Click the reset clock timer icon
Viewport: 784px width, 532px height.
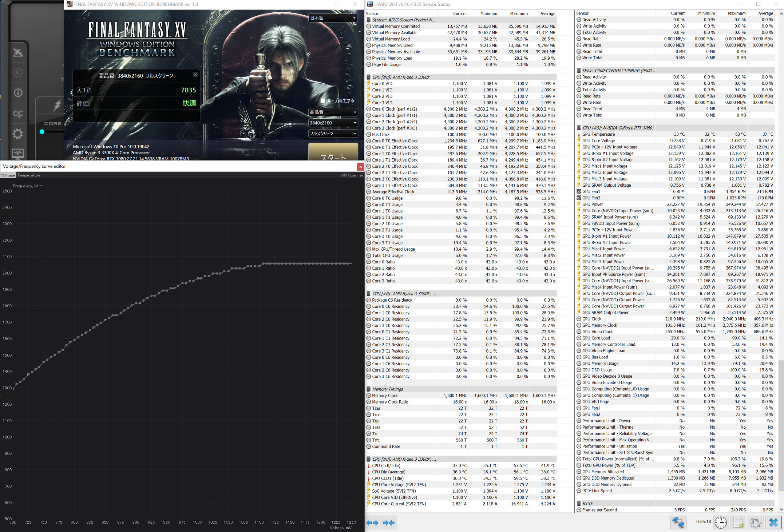pyautogui.click(x=720, y=523)
